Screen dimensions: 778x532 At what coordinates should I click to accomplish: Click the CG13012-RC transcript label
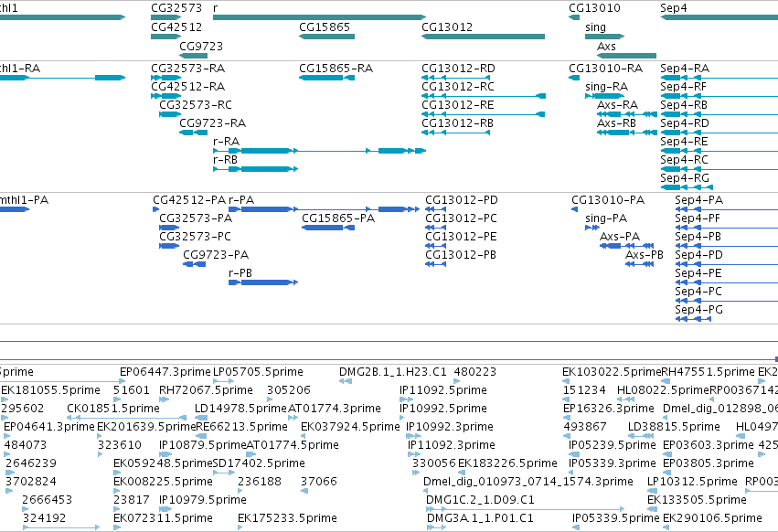[458, 87]
